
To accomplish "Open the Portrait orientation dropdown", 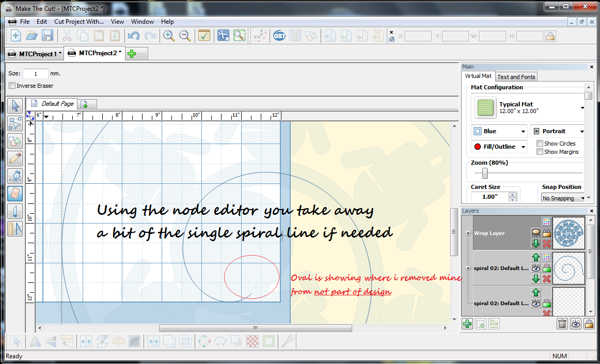I will click(x=557, y=131).
